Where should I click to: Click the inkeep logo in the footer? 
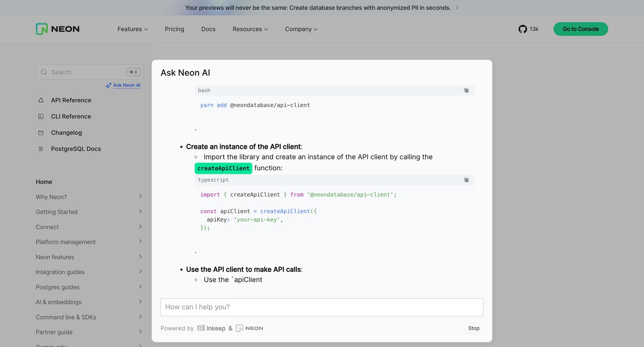[x=211, y=328]
